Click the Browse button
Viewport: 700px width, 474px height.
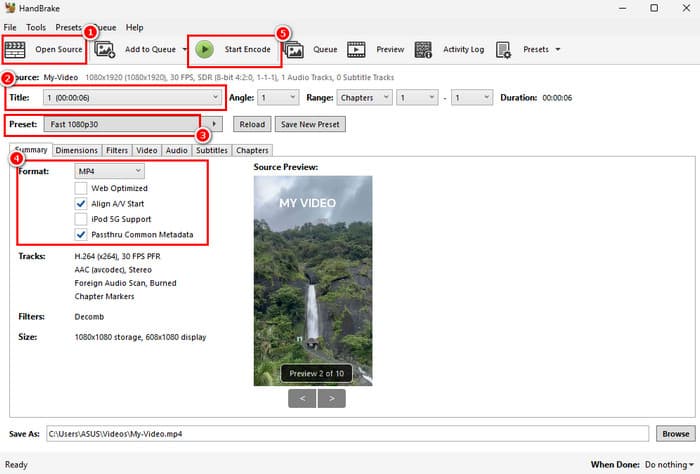[675, 433]
